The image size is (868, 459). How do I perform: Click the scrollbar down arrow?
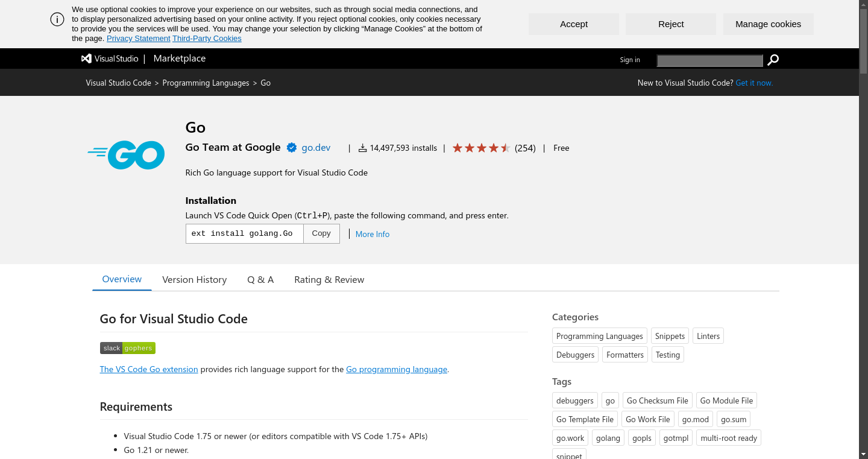click(x=863, y=454)
